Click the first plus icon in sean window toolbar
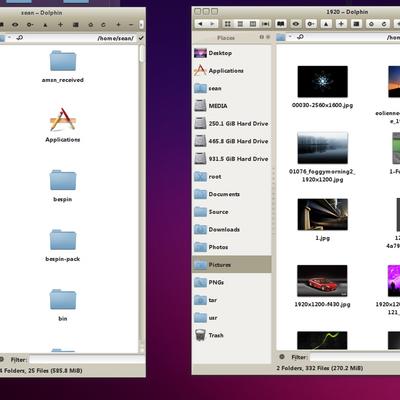400x400 pixels. [x=60, y=25]
